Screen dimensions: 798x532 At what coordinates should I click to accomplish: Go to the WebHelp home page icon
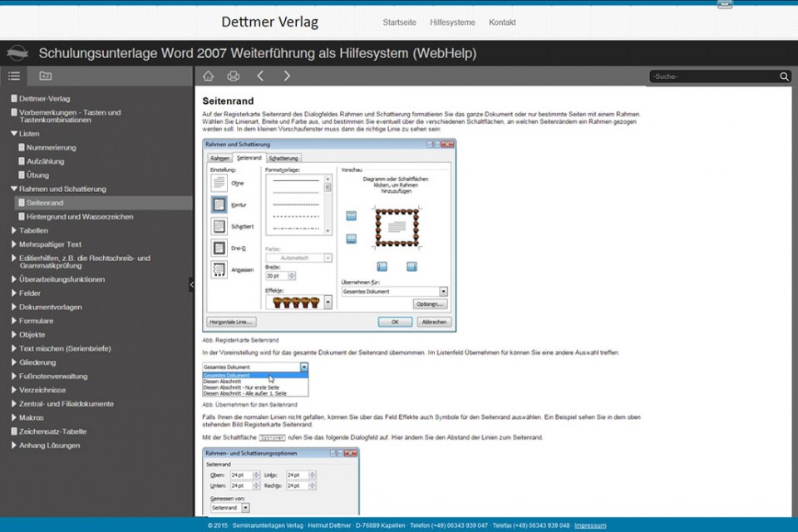(208, 76)
